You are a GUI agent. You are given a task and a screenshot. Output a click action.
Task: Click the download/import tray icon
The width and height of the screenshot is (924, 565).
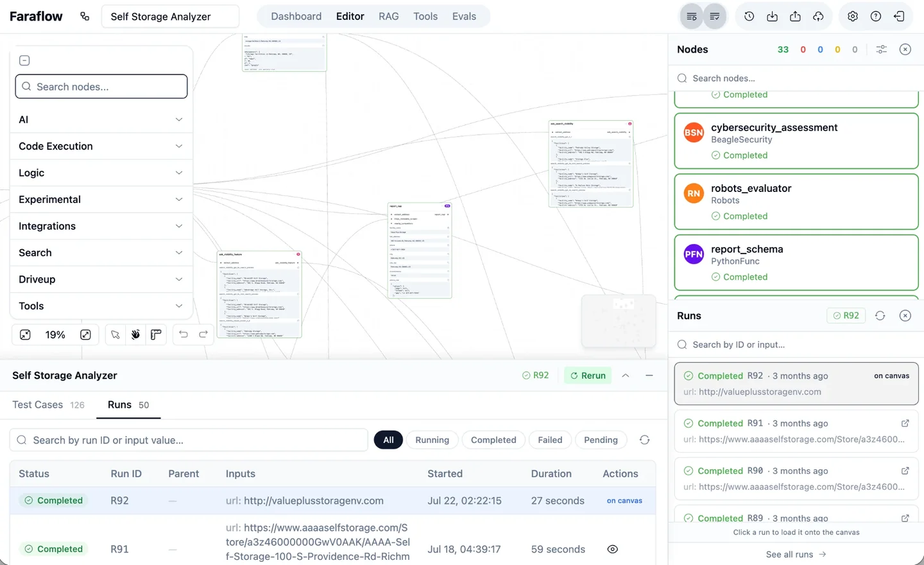(x=772, y=17)
